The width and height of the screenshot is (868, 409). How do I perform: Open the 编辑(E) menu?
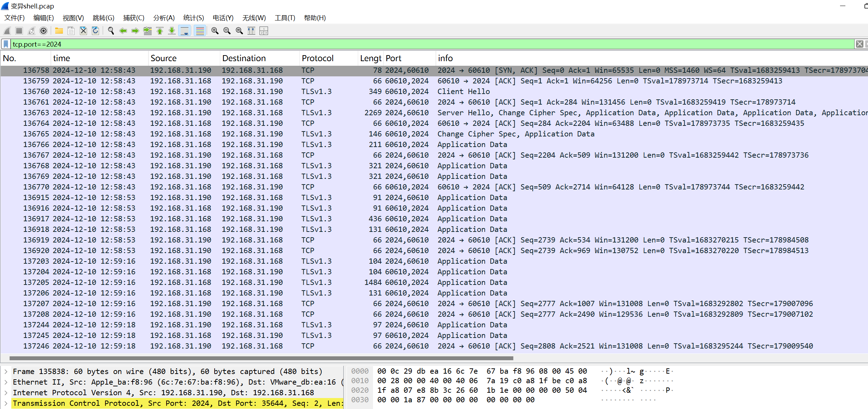[43, 18]
